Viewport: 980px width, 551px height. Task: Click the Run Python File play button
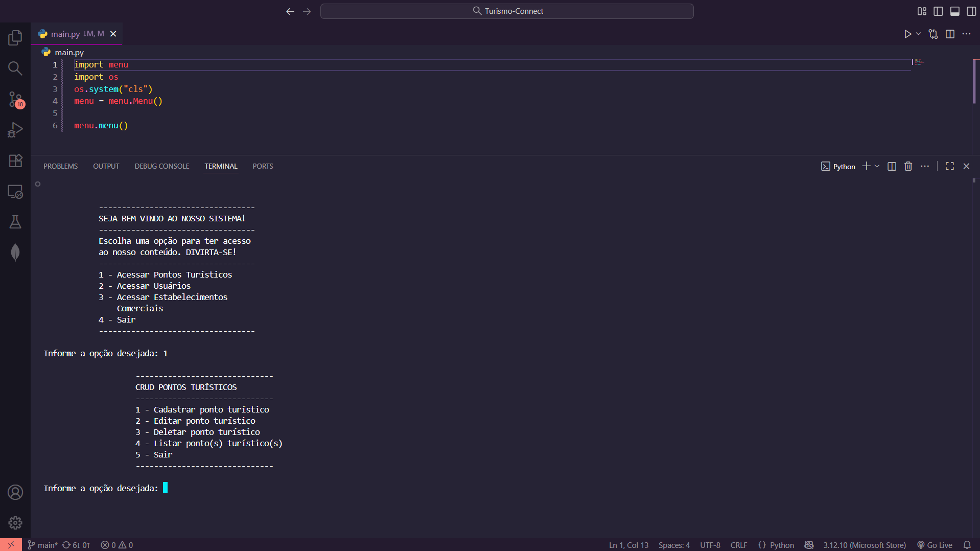coord(907,34)
